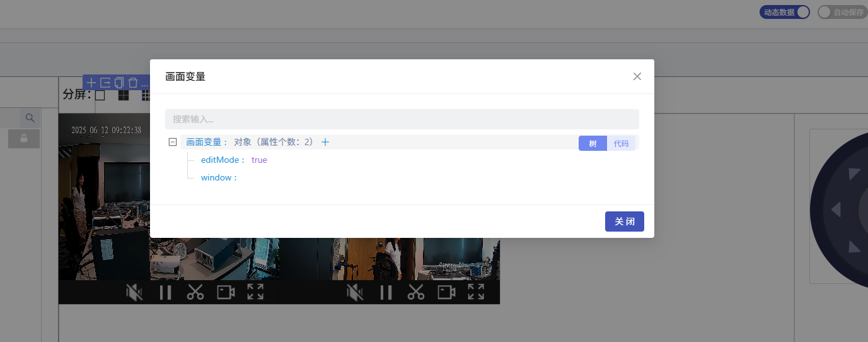Click the plus icon in the blue widget toolbar

(91, 83)
